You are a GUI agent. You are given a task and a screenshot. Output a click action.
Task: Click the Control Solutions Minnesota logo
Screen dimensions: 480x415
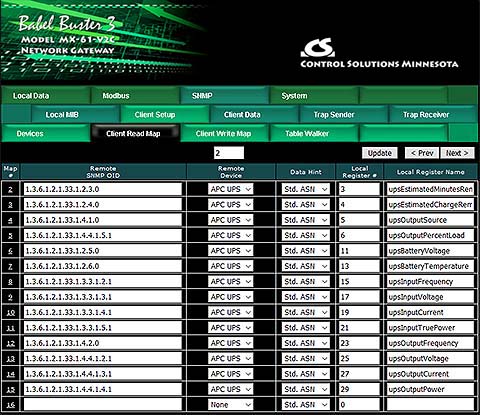point(379,53)
